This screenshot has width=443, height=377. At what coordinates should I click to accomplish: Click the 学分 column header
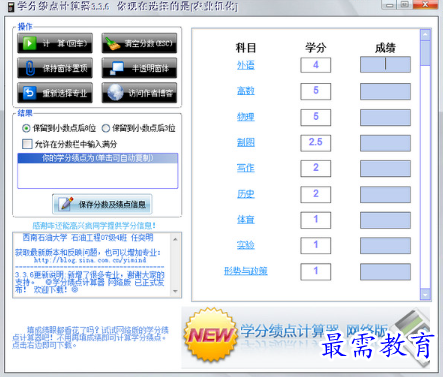(316, 48)
